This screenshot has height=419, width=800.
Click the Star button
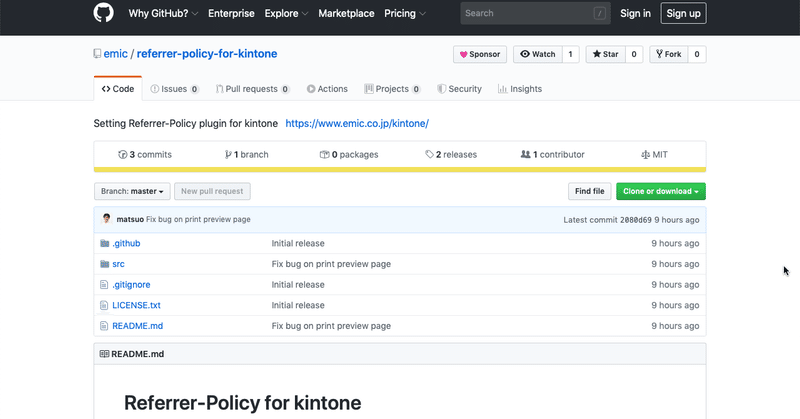point(605,54)
